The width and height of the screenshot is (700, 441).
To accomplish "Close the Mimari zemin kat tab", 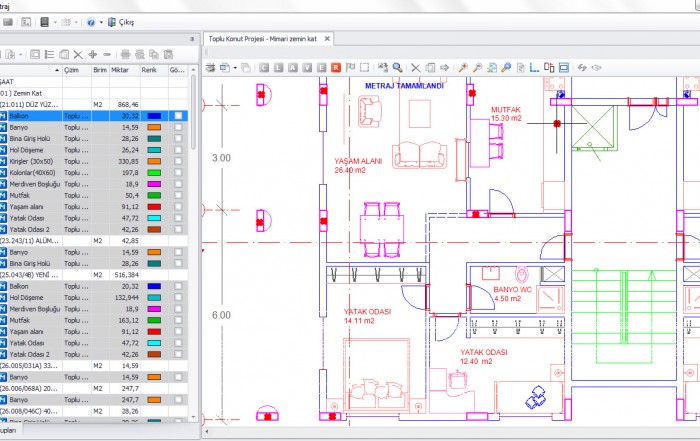I will (324, 38).
